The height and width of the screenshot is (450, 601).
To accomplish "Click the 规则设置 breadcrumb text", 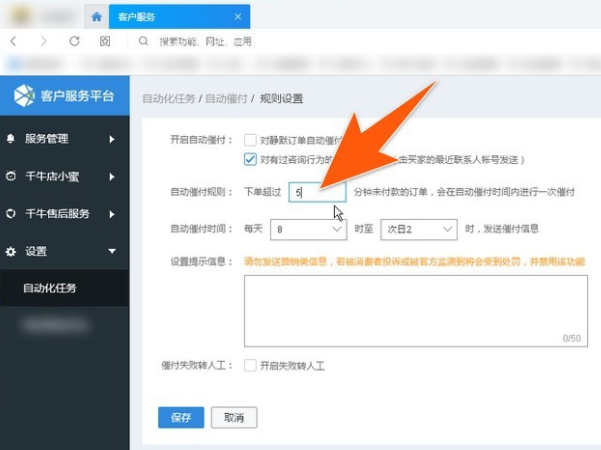I will click(x=282, y=99).
